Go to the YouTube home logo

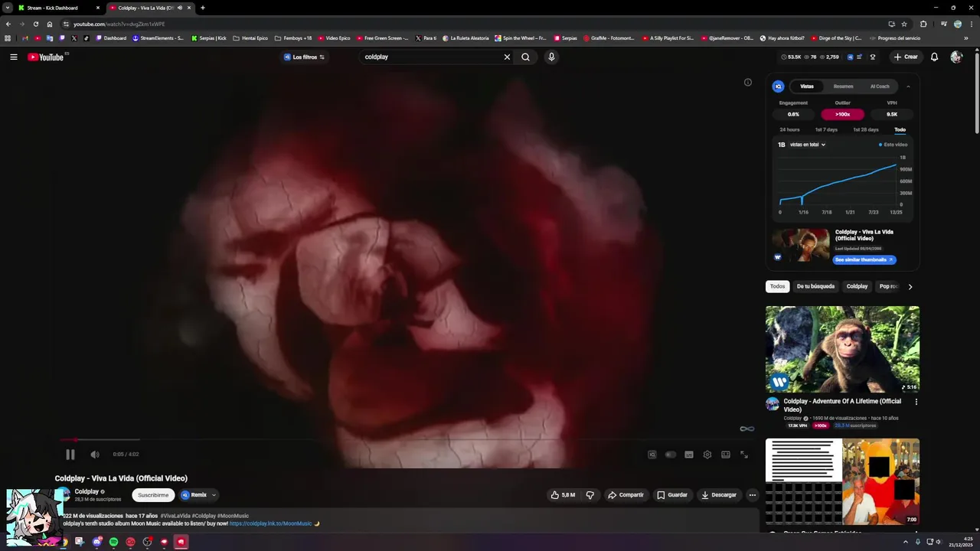[x=46, y=57]
